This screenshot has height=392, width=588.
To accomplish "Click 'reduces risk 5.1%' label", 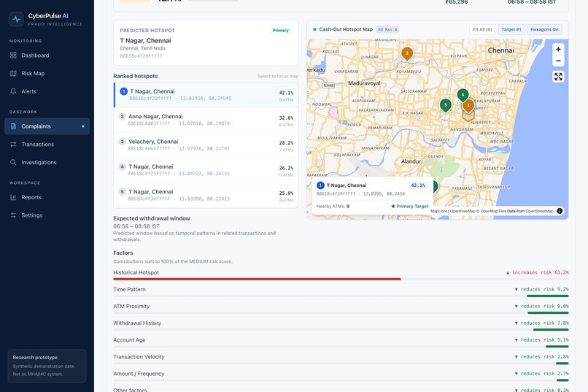I will tap(541, 340).
